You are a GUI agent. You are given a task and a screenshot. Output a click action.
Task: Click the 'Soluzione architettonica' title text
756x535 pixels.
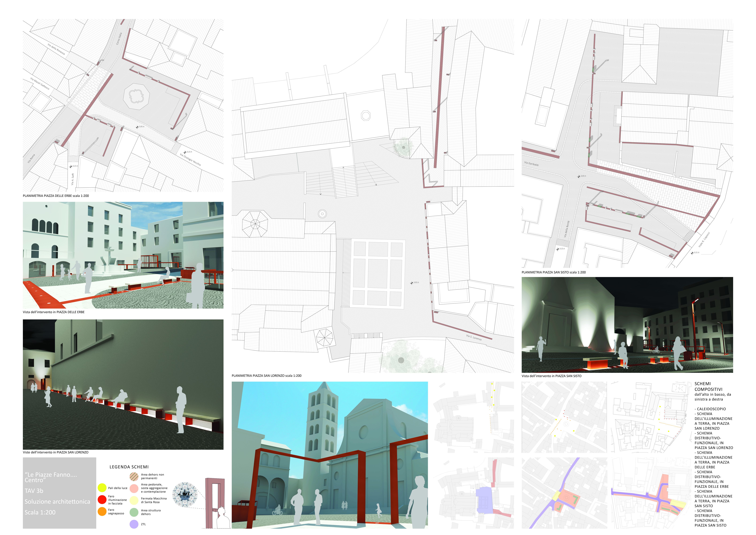point(57,502)
